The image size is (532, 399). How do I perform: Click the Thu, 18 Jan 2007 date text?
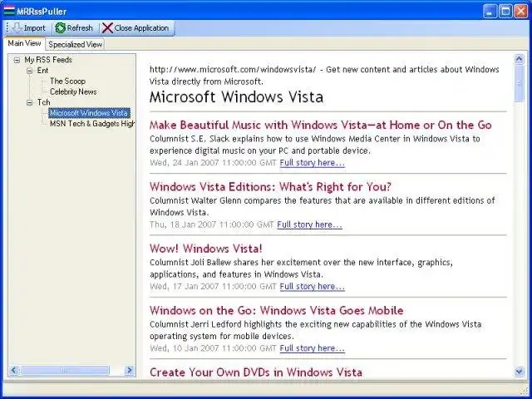[212, 224]
